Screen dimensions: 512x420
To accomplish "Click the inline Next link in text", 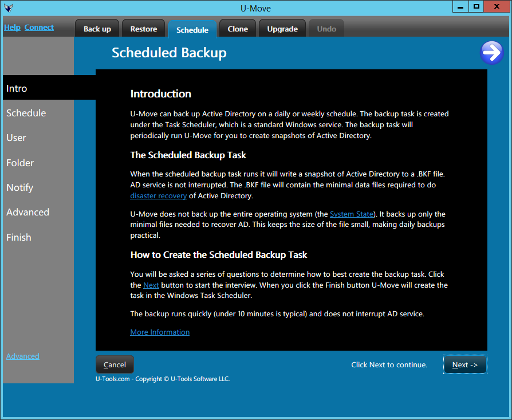I will coord(151,285).
